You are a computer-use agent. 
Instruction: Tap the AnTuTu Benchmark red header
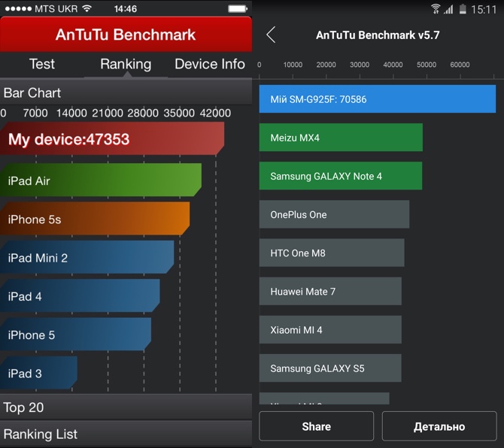coord(126,35)
